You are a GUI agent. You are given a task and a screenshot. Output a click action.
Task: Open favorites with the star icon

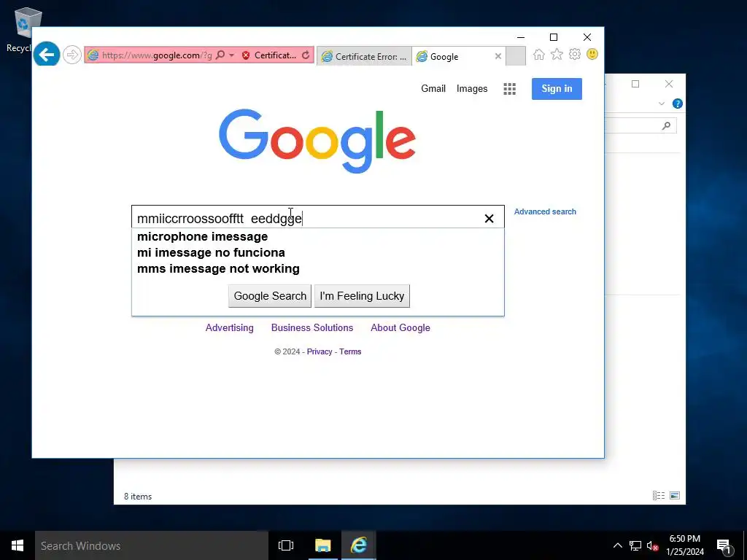pos(557,54)
